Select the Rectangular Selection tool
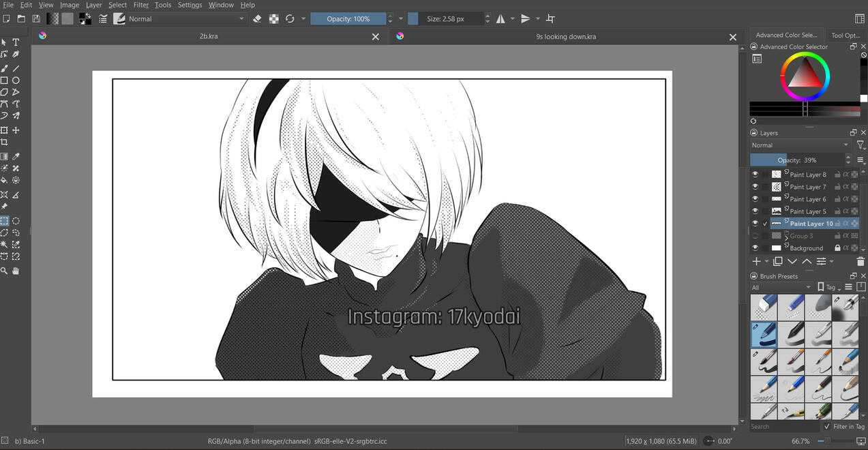Viewport: 868px width, 450px height. (x=4, y=221)
